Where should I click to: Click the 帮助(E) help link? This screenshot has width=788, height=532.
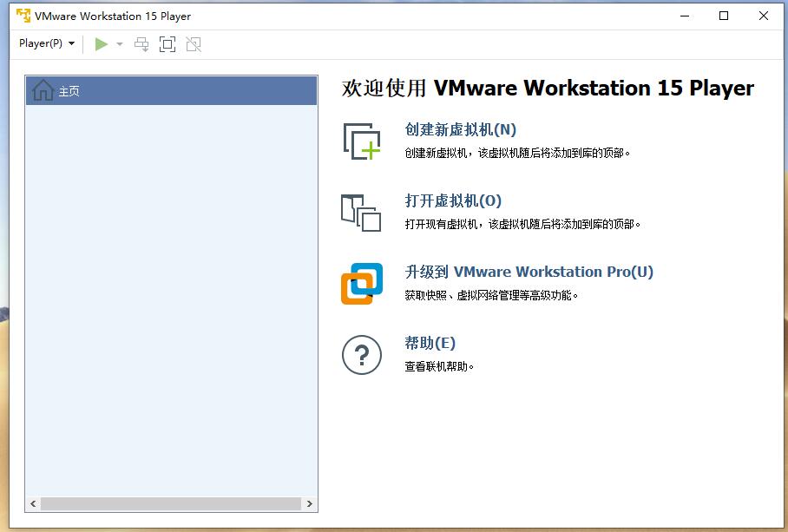point(430,343)
